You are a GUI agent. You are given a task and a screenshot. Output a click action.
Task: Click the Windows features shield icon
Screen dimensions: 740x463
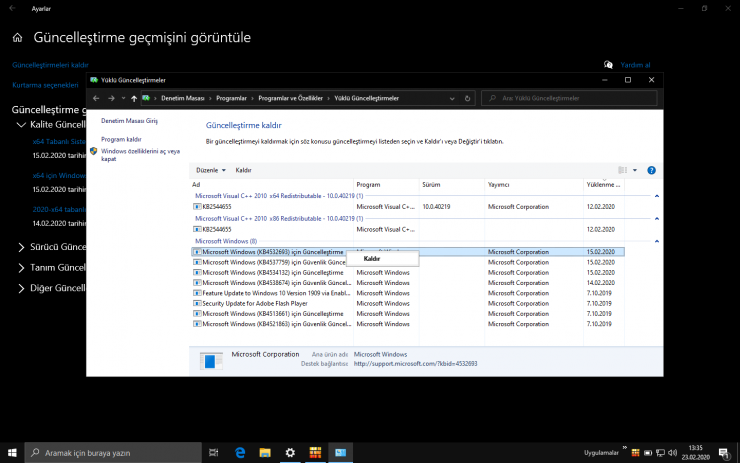click(x=93, y=152)
